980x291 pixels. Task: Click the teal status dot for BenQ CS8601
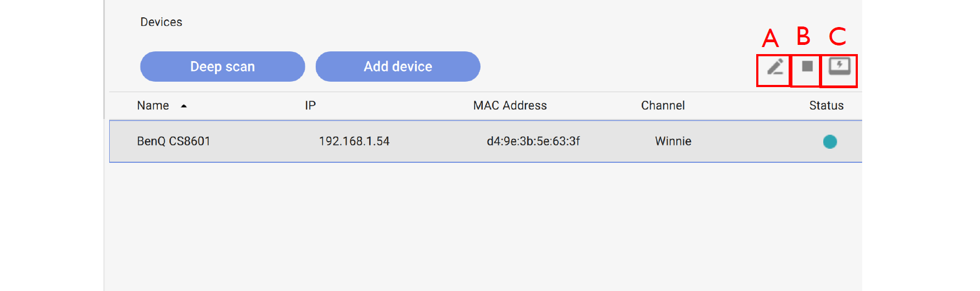tap(830, 142)
